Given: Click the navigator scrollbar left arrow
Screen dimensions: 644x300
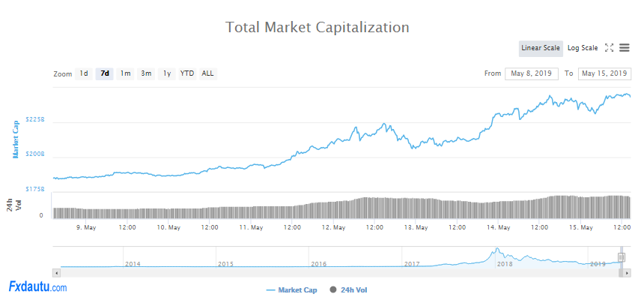Looking at the screenshot, I should 57,273.
